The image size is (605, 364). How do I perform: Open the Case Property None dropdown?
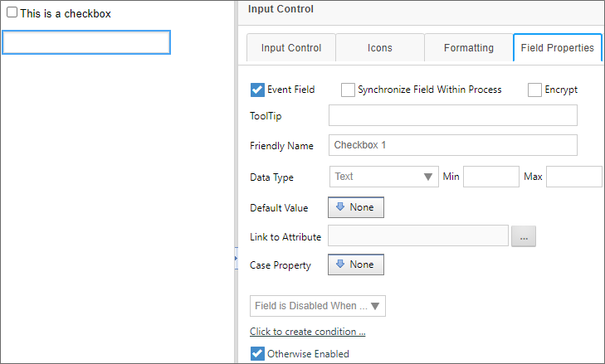[x=356, y=265]
